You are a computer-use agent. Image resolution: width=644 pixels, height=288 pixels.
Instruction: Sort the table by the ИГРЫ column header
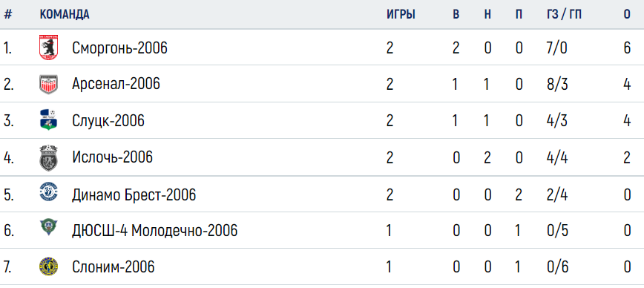coord(401,14)
